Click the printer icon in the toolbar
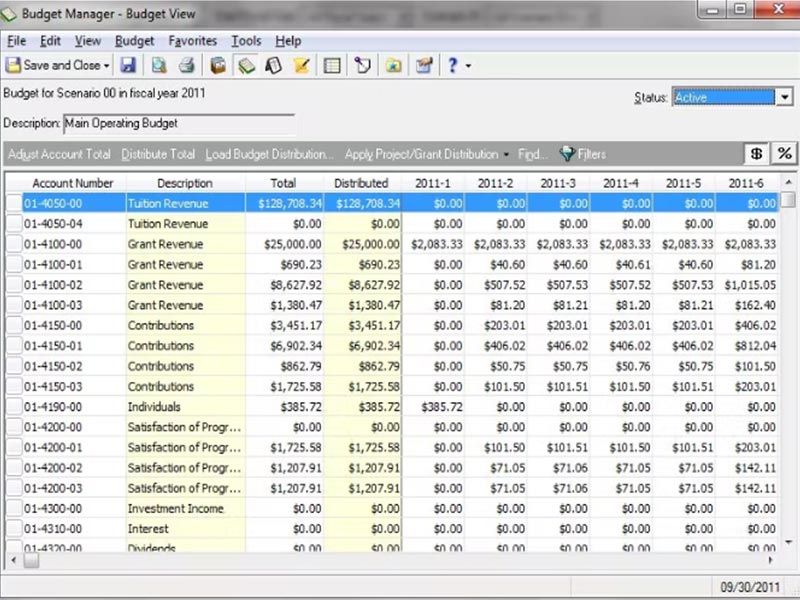800x600 pixels. click(186, 65)
